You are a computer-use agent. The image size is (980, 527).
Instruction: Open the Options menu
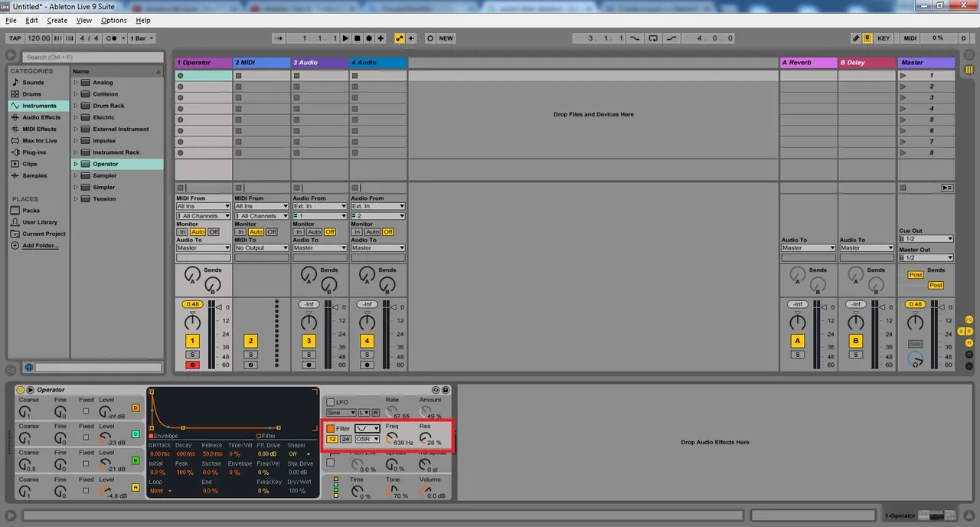pyautogui.click(x=114, y=21)
